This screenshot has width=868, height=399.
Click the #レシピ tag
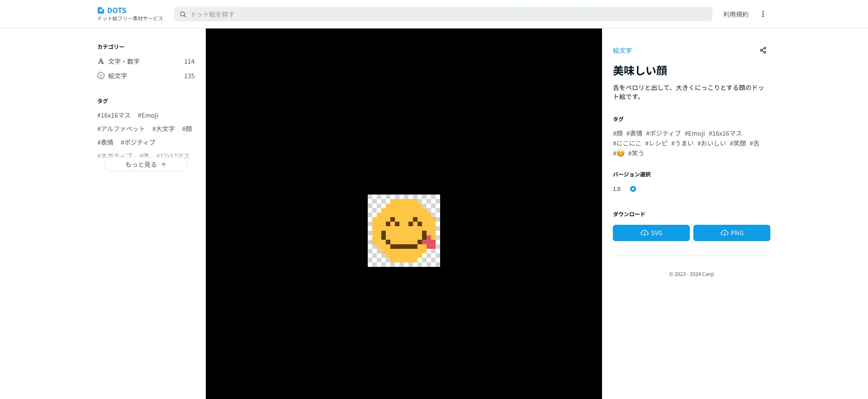tap(656, 143)
